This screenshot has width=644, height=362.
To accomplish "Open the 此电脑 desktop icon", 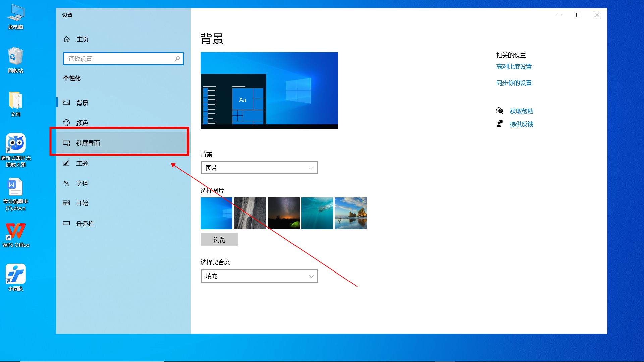I will (16, 17).
